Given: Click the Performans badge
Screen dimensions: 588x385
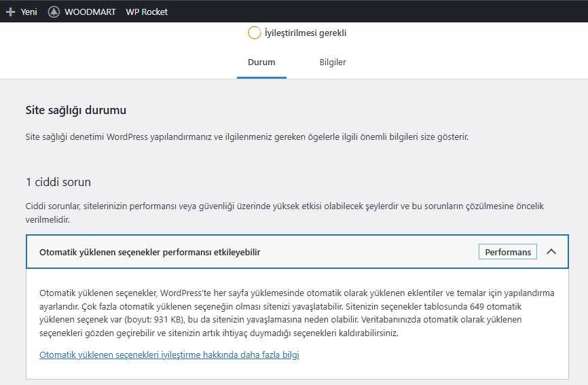Looking at the screenshot, I should point(508,252).
